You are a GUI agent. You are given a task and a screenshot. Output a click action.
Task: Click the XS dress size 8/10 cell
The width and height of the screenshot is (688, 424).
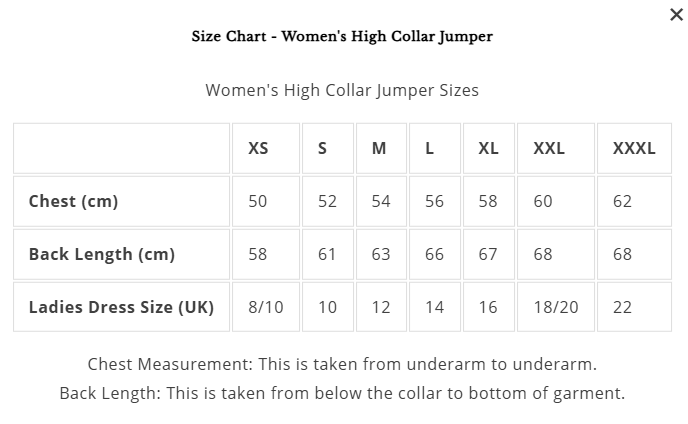(266, 307)
